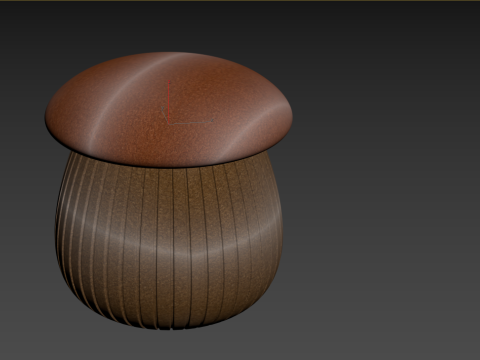Select the short gray Y axis of the gizmo
Image resolution: width=480 pixels, height=360 pixels.
click(x=165, y=115)
